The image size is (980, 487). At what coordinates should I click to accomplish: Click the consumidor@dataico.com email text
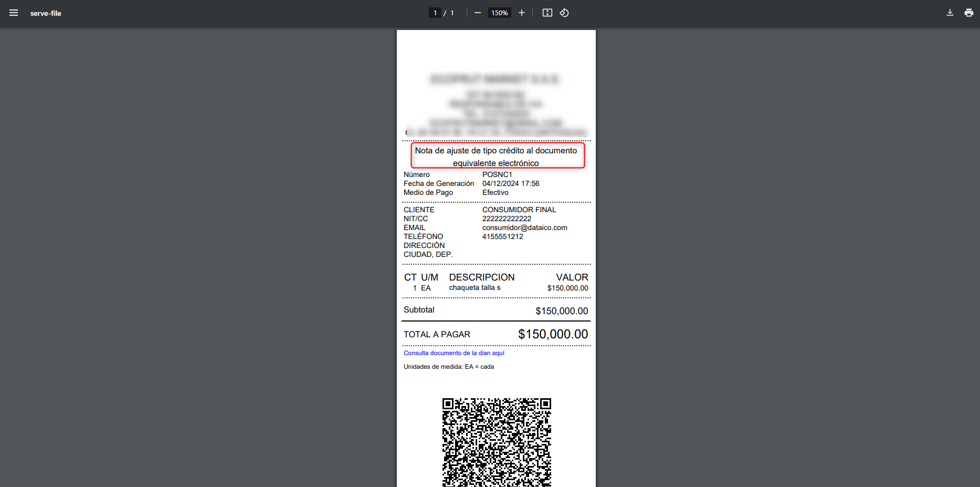tap(524, 227)
